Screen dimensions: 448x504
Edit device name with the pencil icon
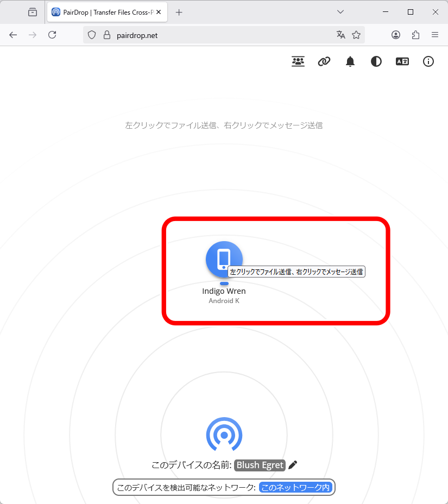point(293,465)
